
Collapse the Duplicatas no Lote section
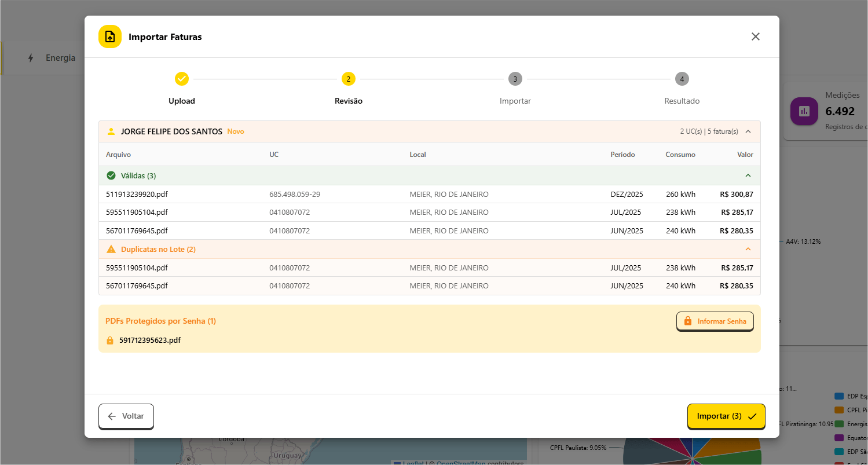(748, 249)
